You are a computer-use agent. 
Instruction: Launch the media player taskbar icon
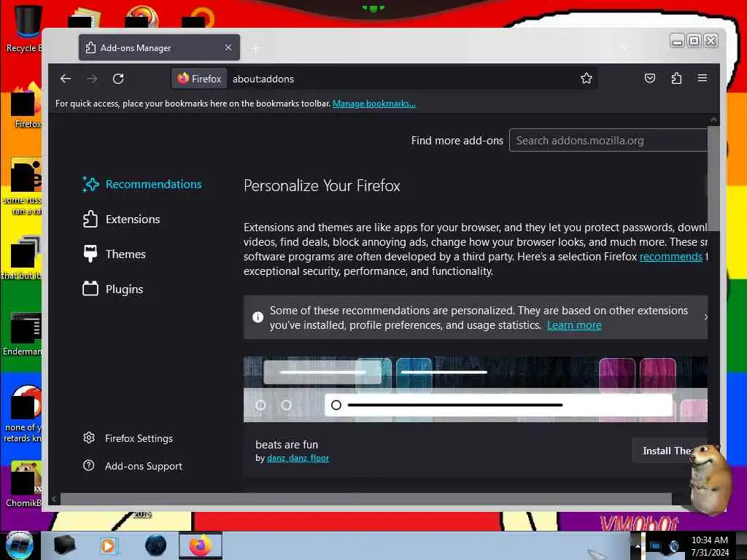(x=108, y=545)
